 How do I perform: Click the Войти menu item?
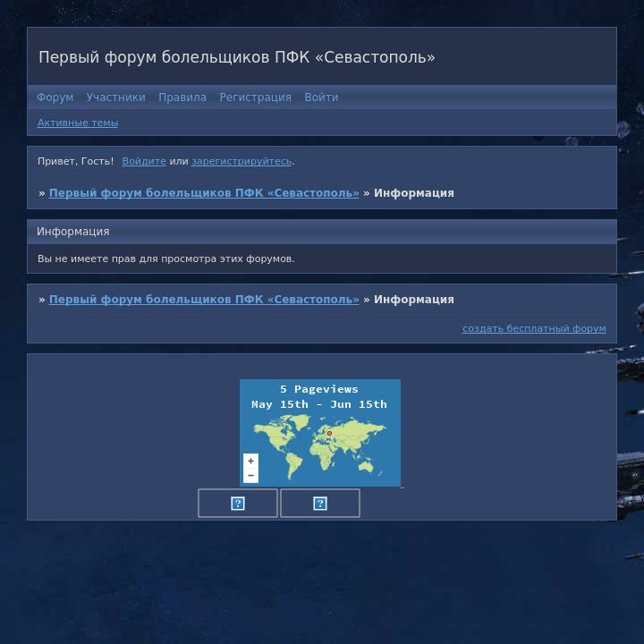pyautogui.click(x=322, y=97)
